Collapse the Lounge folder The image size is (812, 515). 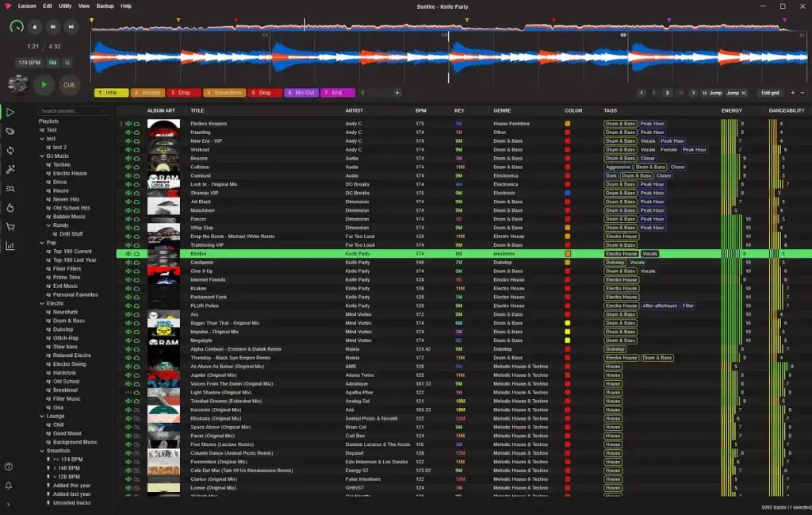click(x=42, y=416)
